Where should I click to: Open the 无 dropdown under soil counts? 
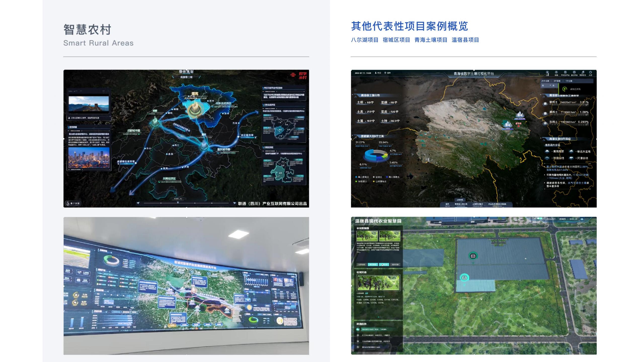547,85
